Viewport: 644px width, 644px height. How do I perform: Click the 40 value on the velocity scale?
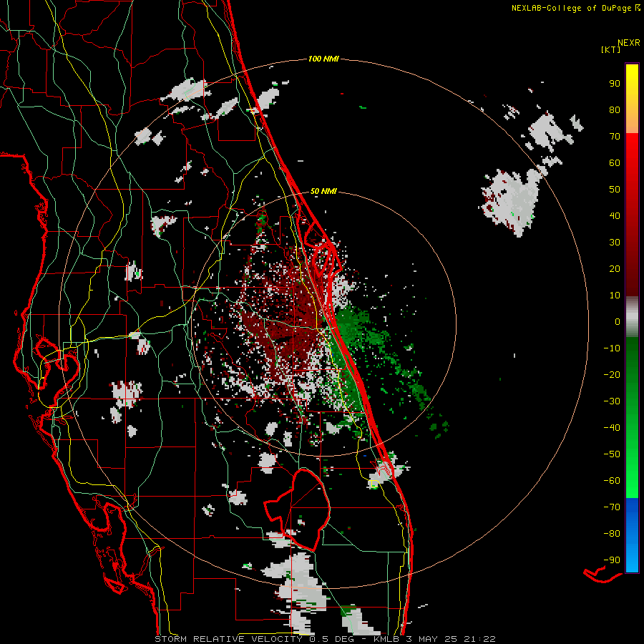[x=615, y=215]
